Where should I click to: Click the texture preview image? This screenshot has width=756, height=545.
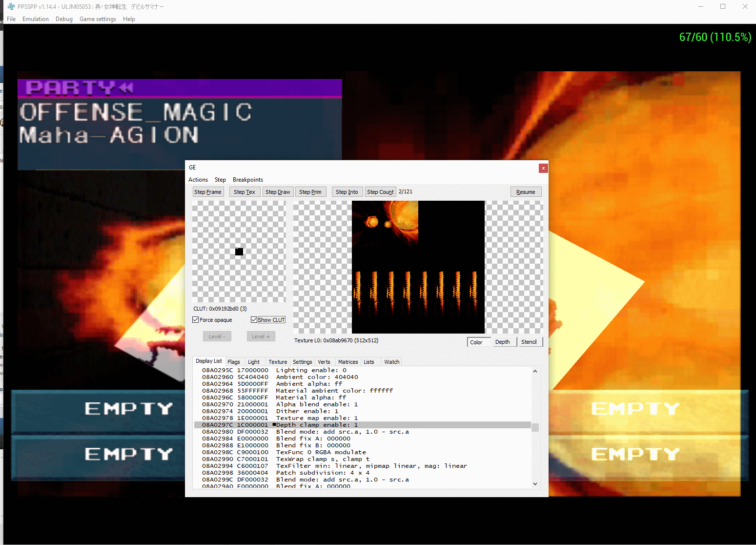(x=418, y=267)
